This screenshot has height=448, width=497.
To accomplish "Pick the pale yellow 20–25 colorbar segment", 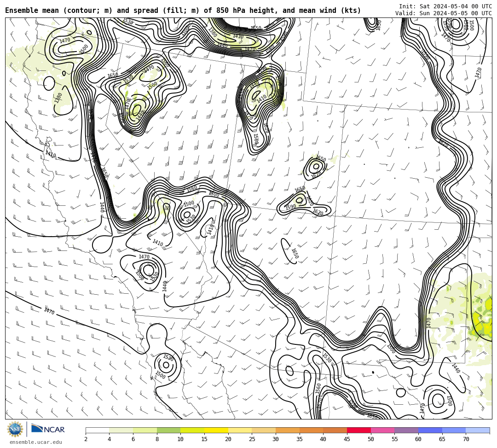I will point(240,430).
